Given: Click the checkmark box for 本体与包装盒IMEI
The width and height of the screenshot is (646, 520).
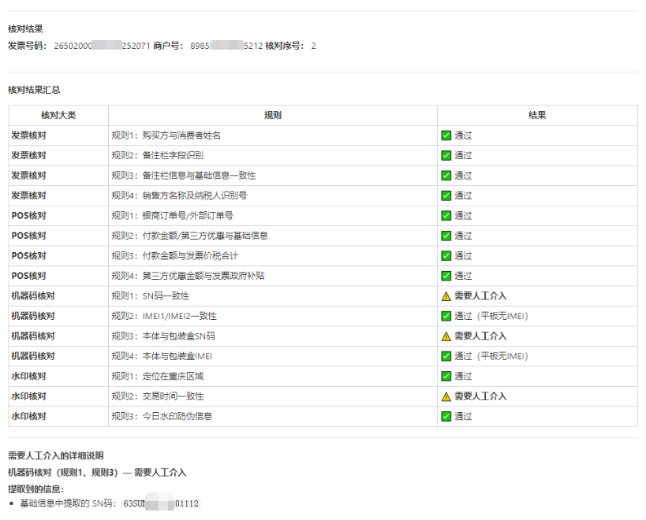Looking at the screenshot, I should [446, 356].
